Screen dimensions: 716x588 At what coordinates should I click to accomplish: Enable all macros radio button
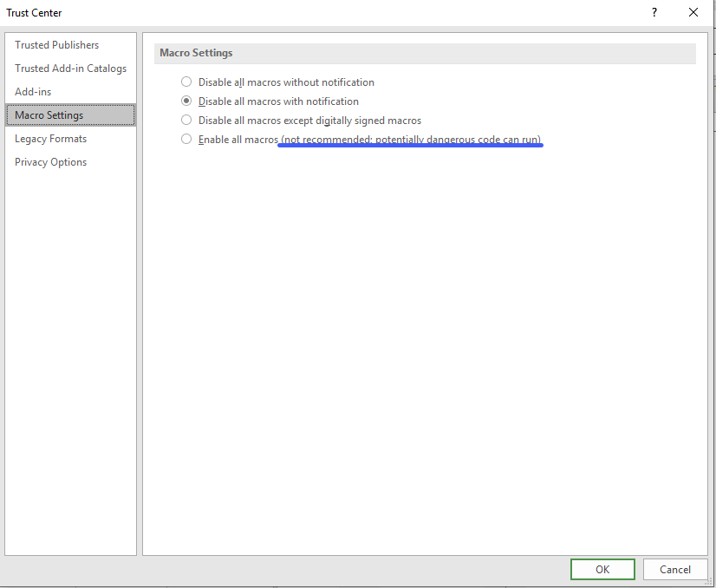(x=186, y=140)
